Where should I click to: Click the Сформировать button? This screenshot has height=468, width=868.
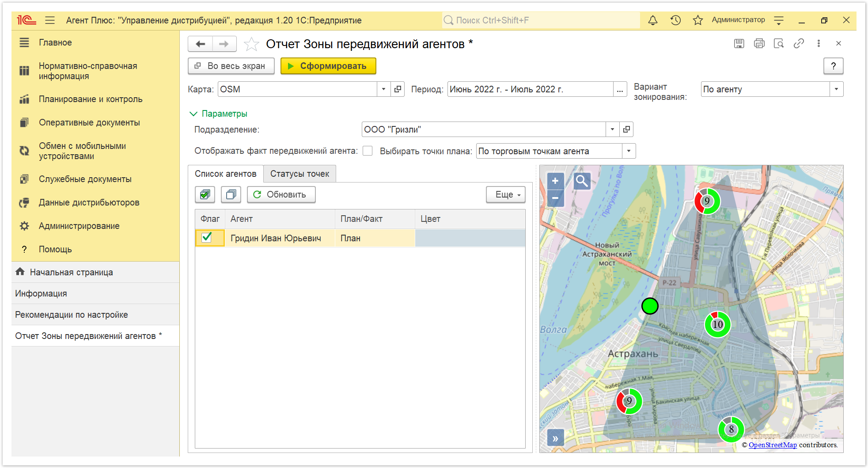coord(328,66)
